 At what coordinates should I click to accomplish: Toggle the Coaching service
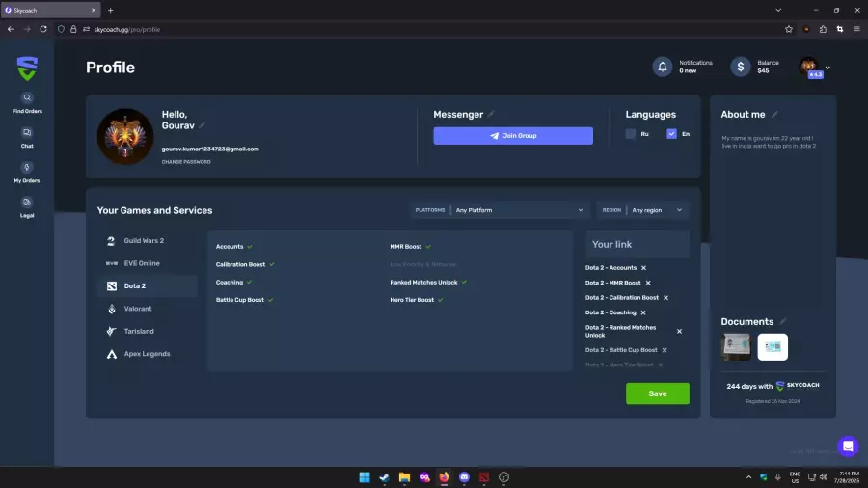[233, 283]
